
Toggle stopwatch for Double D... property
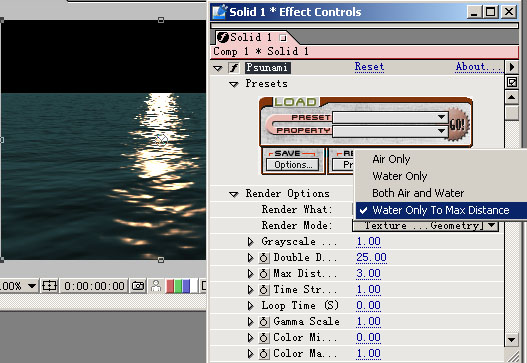pyautogui.click(x=264, y=258)
